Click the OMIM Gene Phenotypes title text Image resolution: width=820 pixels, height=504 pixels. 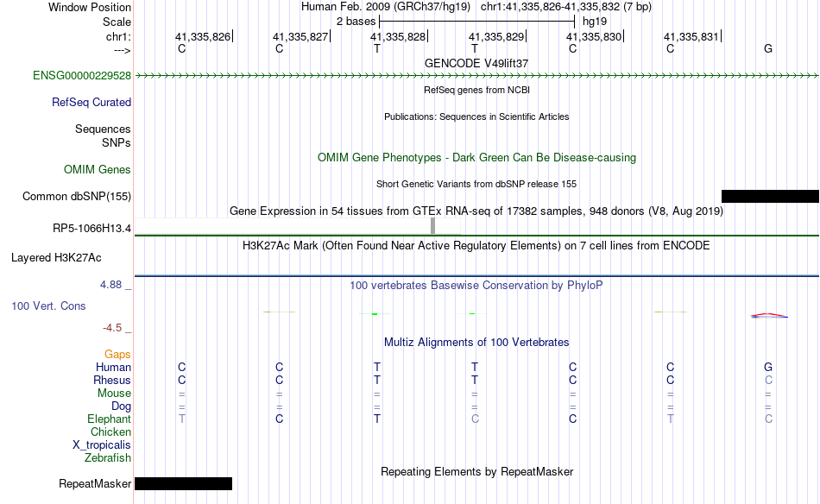477,157
